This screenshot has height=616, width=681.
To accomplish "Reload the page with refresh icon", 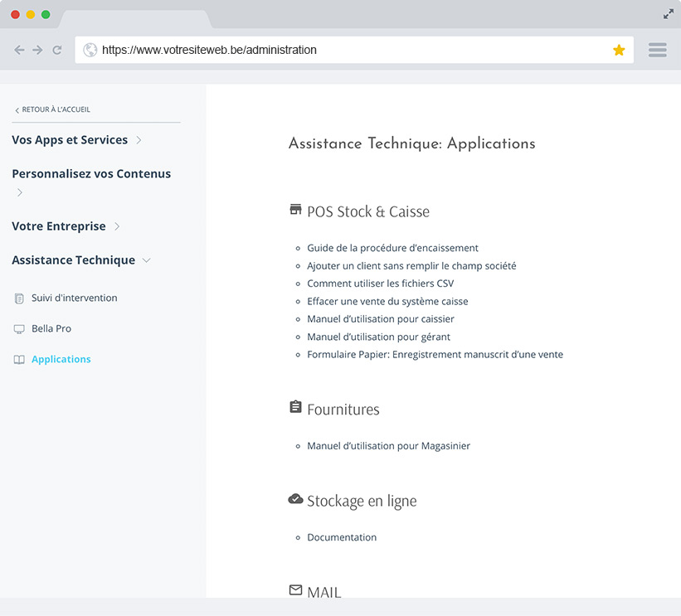I will (x=57, y=51).
